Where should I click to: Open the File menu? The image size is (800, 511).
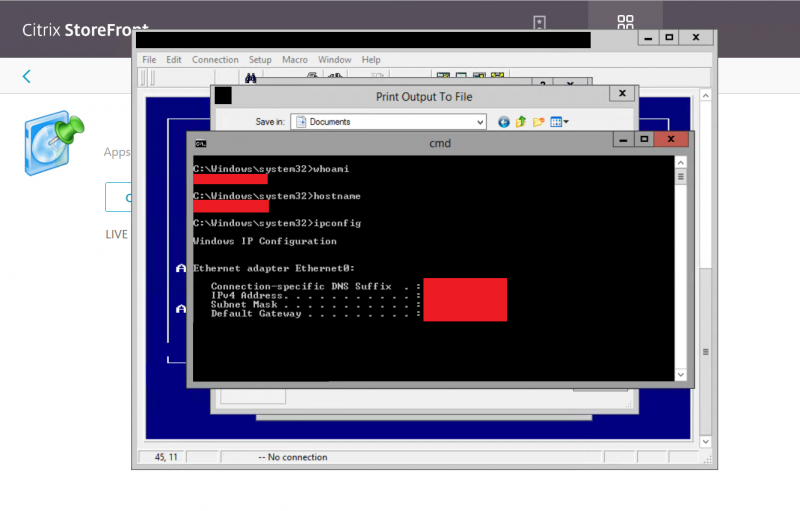point(149,60)
